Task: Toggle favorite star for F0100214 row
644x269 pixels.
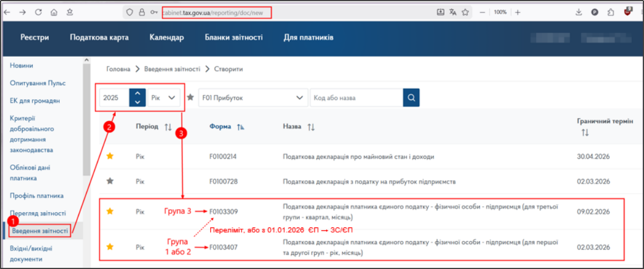Action: [110, 156]
